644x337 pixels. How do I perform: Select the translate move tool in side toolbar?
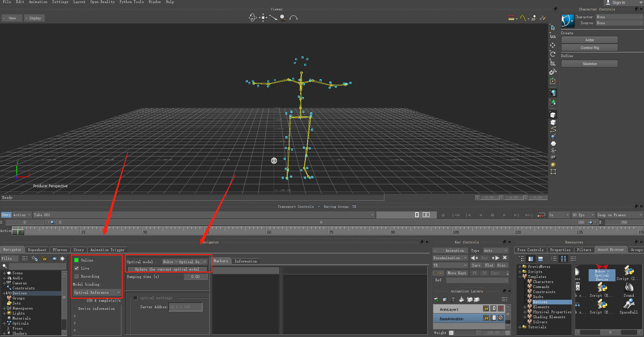pos(553,45)
